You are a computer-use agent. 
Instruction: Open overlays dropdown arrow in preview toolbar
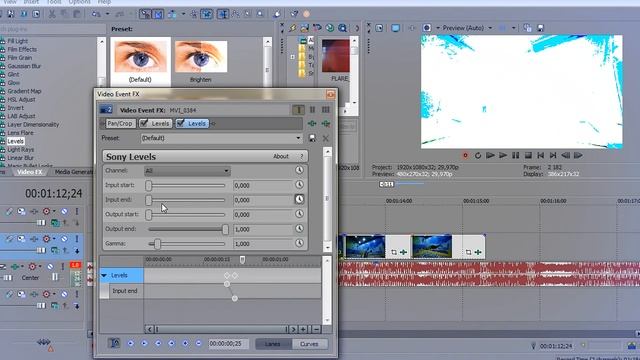(513, 28)
